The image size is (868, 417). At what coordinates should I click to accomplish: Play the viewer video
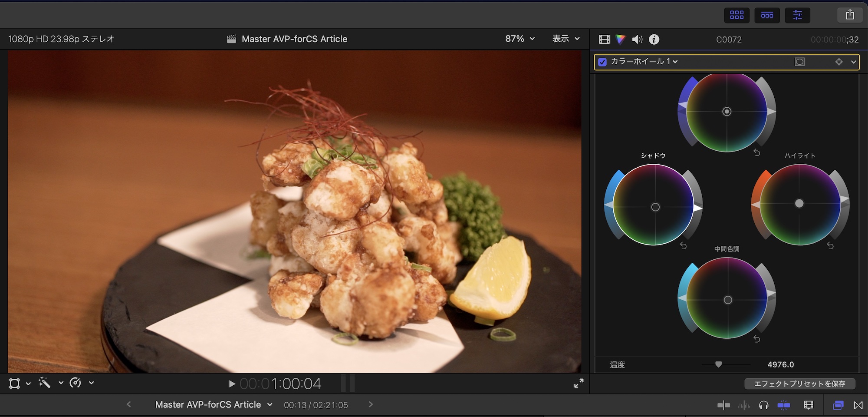(x=232, y=384)
